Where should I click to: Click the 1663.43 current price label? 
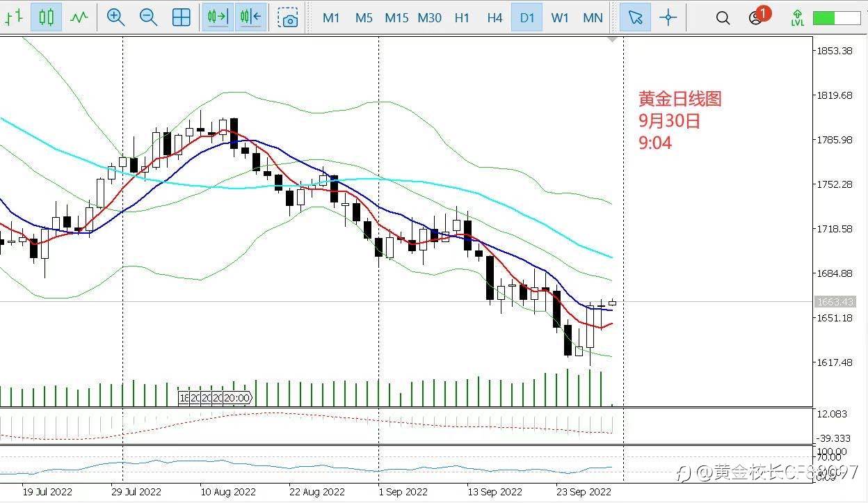click(835, 302)
